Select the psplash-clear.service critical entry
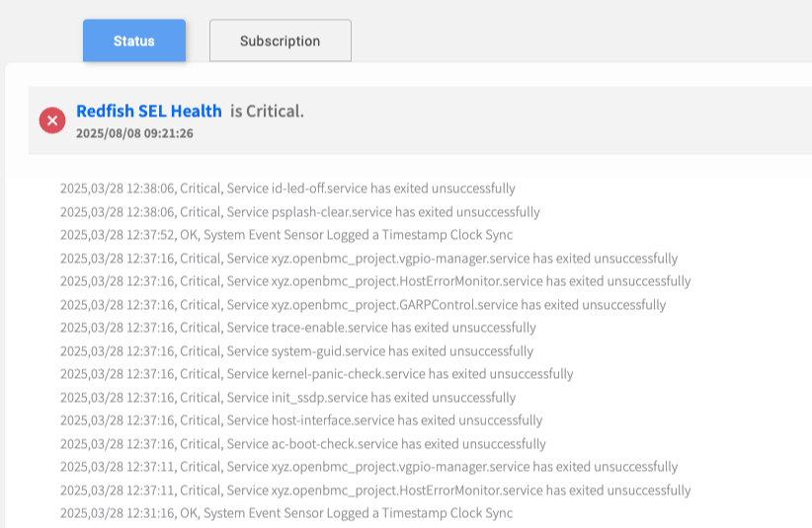This screenshot has width=812, height=528. point(300,212)
